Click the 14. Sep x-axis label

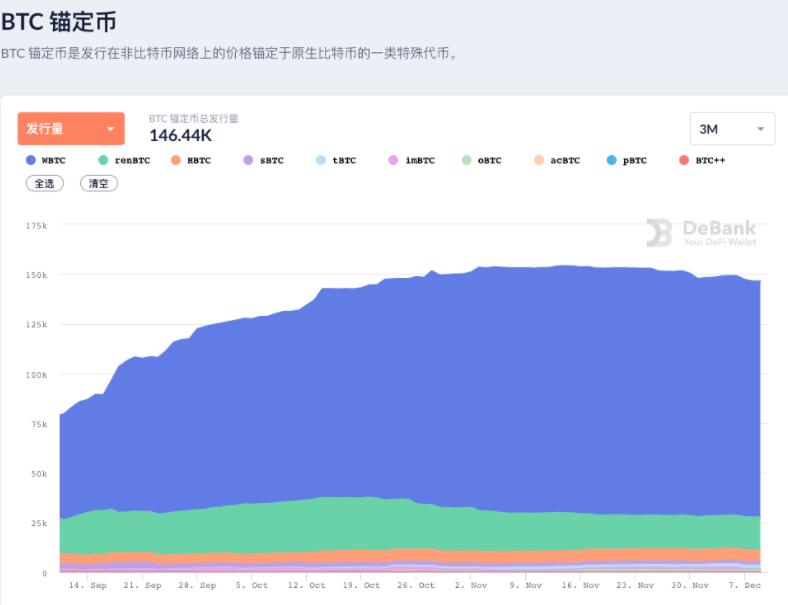coord(88,585)
